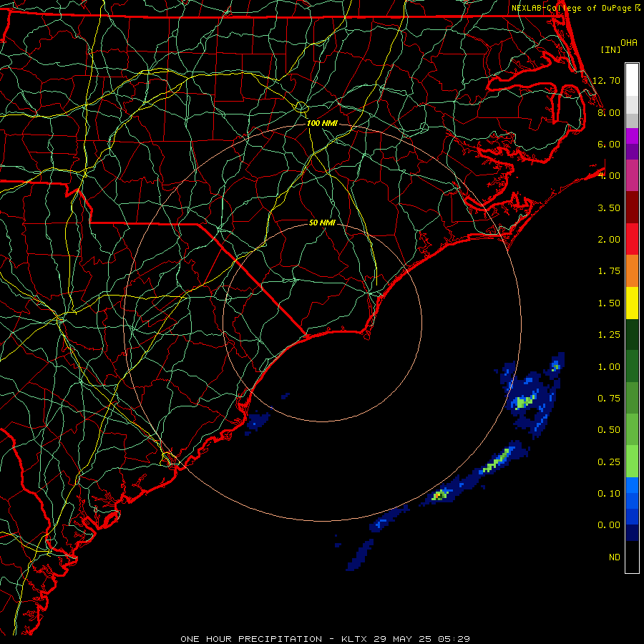
Task: Pick the maroon legend swatch
Action: click(632, 208)
